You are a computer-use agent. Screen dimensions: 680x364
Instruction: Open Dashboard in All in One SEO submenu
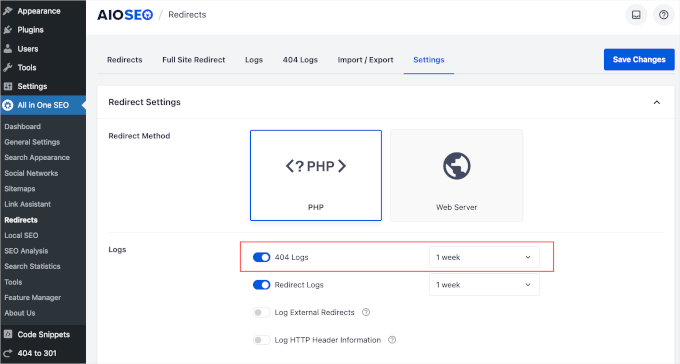(x=23, y=126)
